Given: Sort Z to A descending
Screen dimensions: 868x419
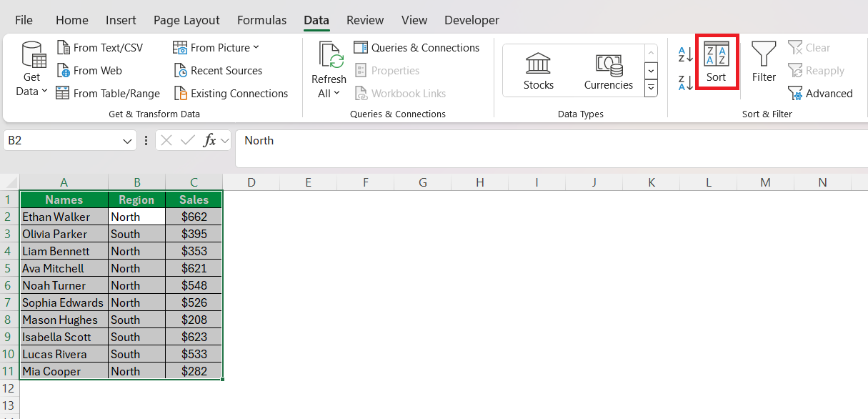Looking at the screenshot, I should [685, 82].
